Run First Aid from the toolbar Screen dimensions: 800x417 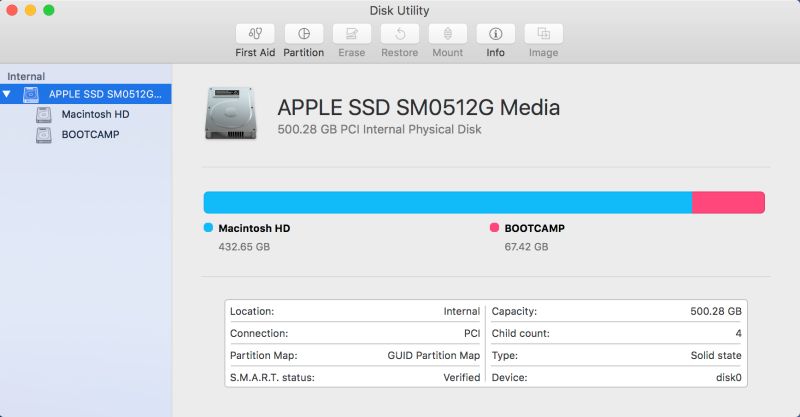tap(255, 34)
